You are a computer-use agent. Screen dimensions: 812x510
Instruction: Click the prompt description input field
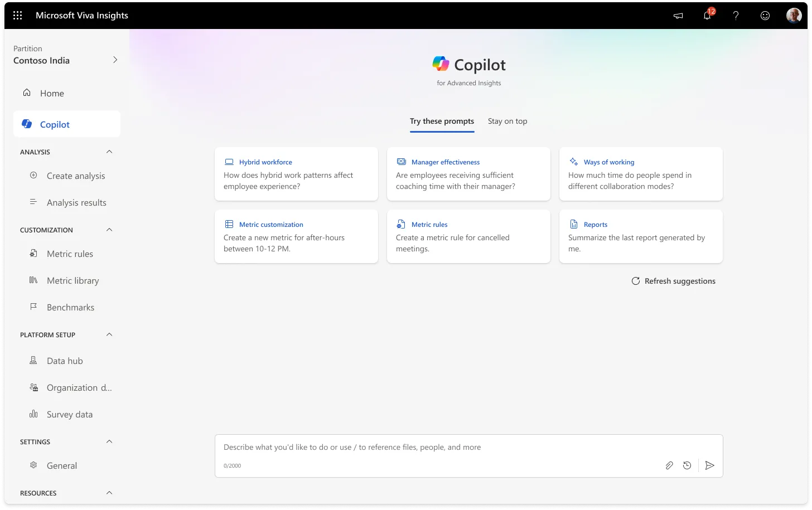click(435, 448)
